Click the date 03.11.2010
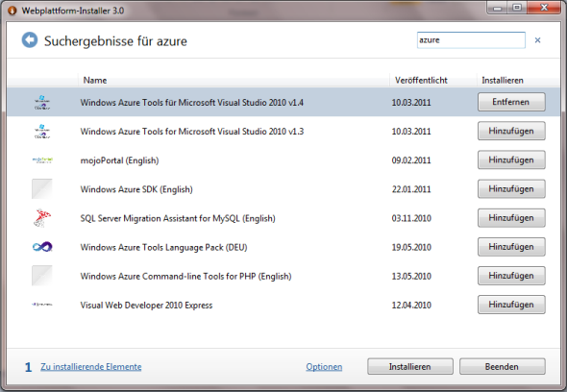 [411, 218]
